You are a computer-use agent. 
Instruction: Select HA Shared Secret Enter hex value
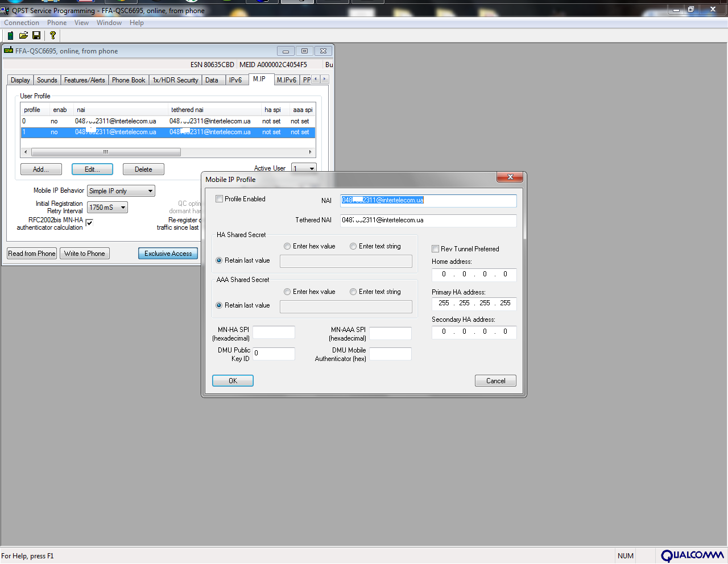(287, 246)
